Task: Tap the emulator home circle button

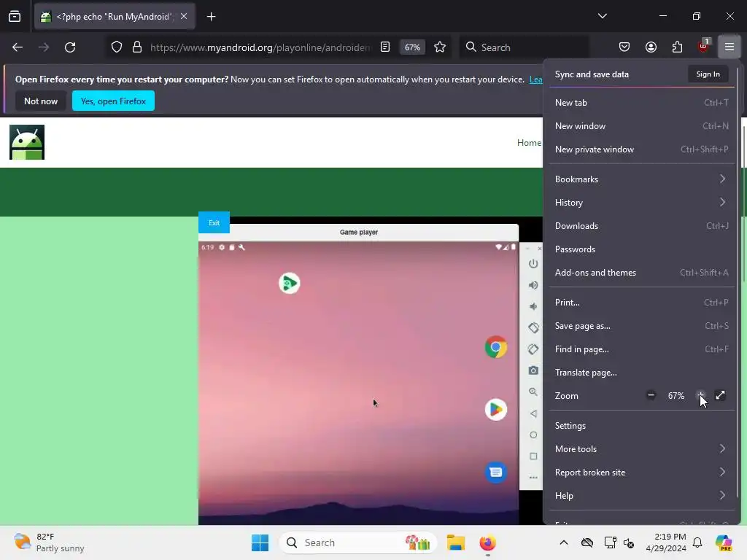Action: point(533,435)
